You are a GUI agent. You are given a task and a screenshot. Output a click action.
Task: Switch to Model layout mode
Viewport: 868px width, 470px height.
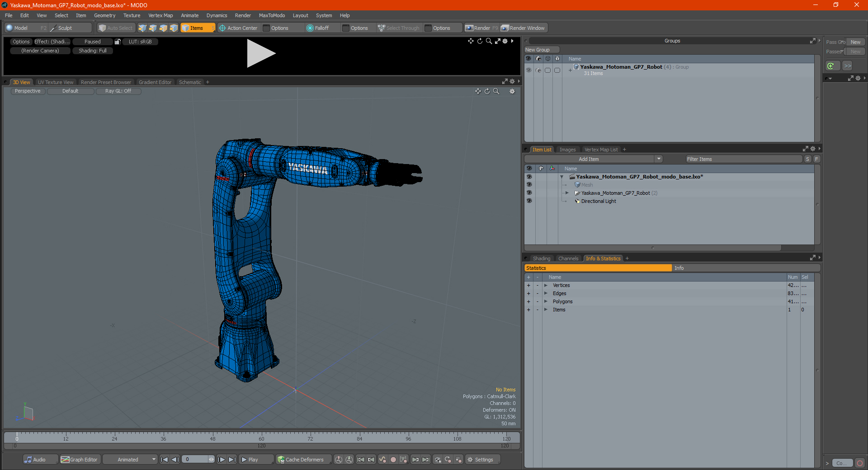21,28
